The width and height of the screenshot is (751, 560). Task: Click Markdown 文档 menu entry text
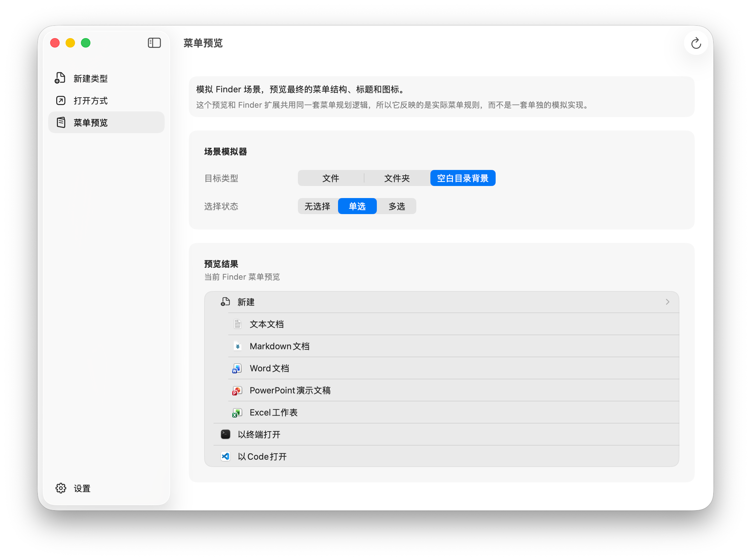279,346
